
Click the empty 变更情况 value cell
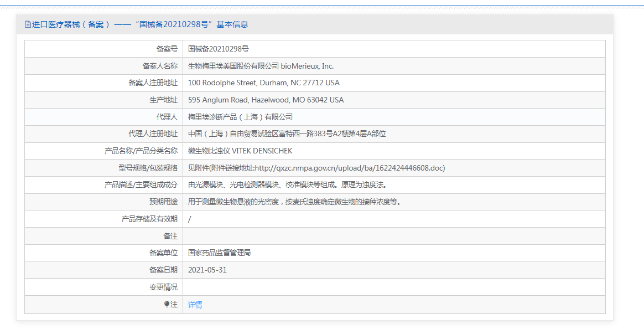tap(394, 287)
